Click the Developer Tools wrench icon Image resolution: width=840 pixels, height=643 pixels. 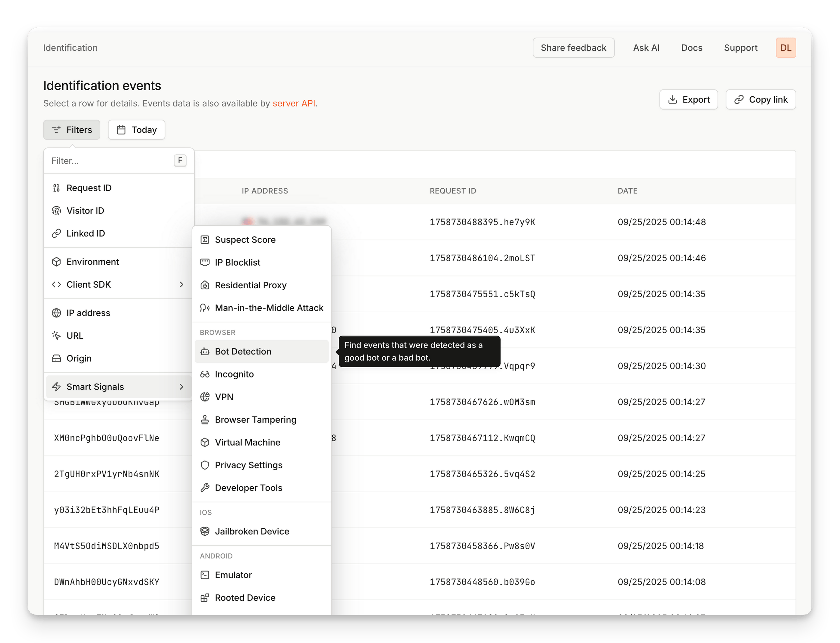[x=205, y=488]
